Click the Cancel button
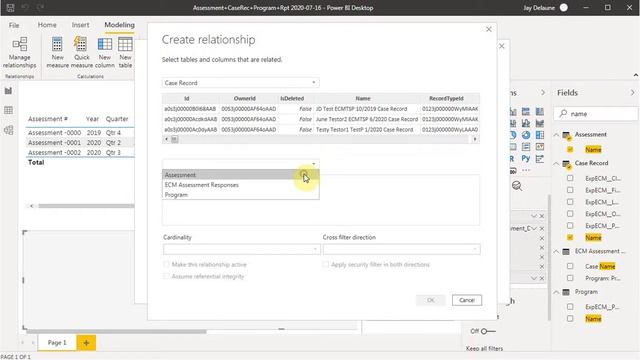Image resolution: width=640 pixels, height=360 pixels. [x=467, y=300]
